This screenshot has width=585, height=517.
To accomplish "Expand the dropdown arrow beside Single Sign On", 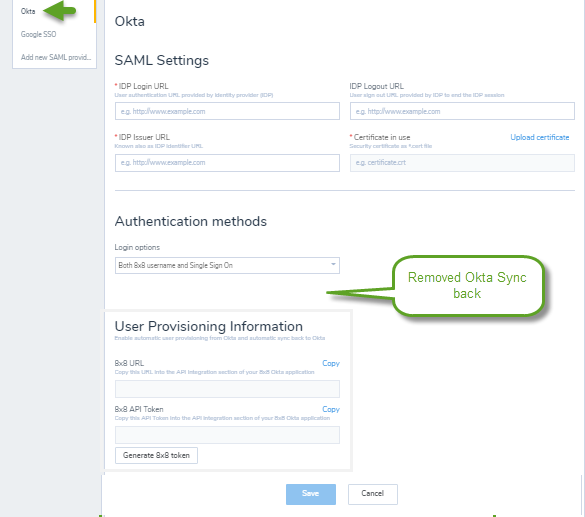I will tap(333, 264).
